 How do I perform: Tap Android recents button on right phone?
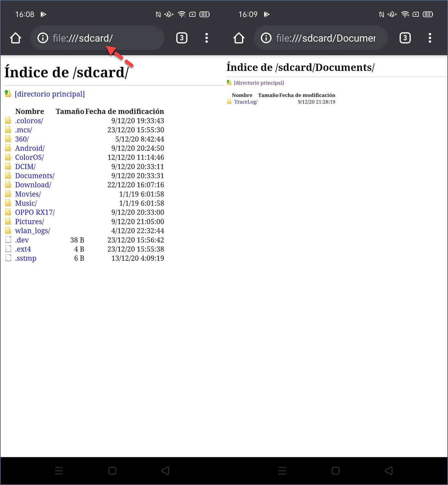click(x=282, y=471)
